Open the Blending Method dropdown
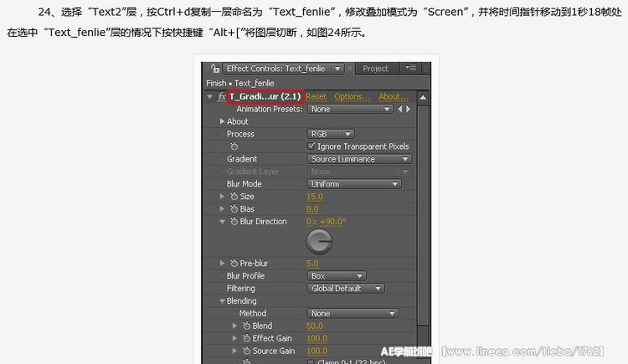The width and height of the screenshot is (628, 364). 353,313
